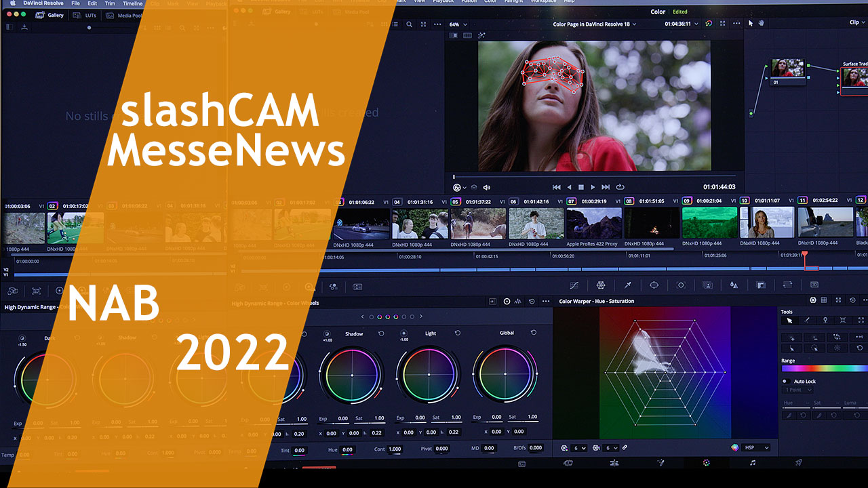Click the Range hue color strip

[825, 369]
